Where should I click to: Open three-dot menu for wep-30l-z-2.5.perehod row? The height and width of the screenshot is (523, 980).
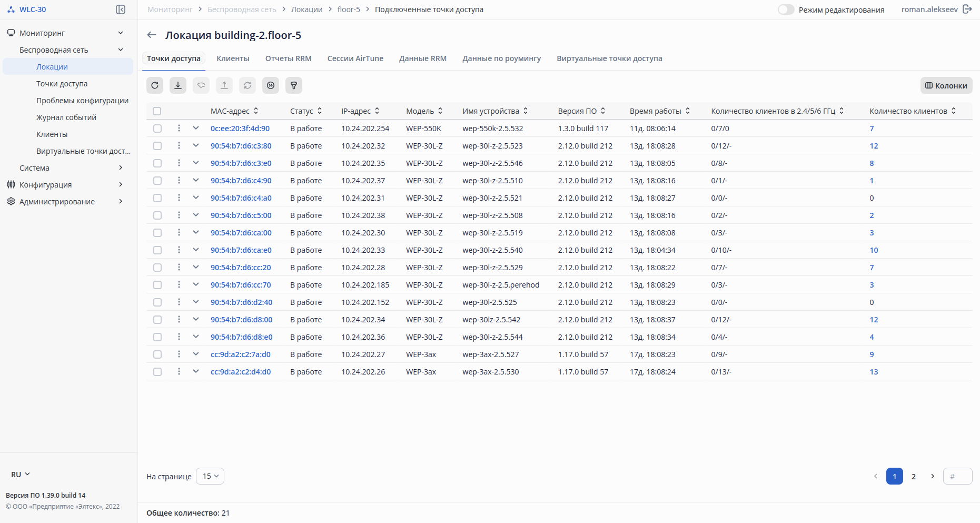click(179, 284)
